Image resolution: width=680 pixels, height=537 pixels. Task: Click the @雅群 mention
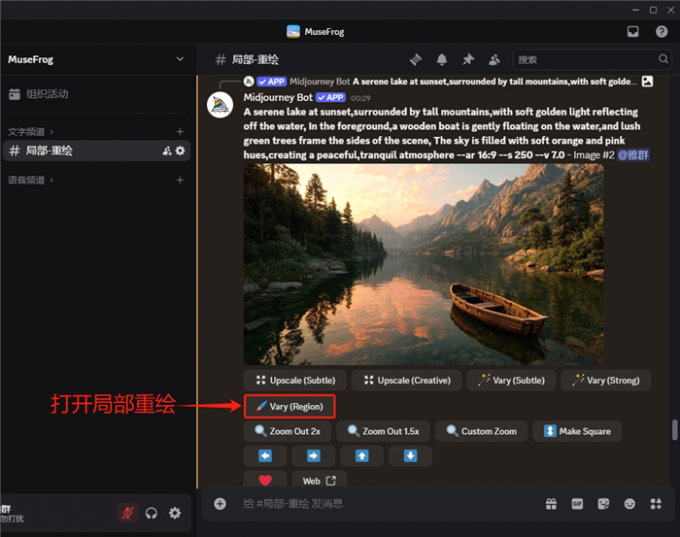point(633,155)
